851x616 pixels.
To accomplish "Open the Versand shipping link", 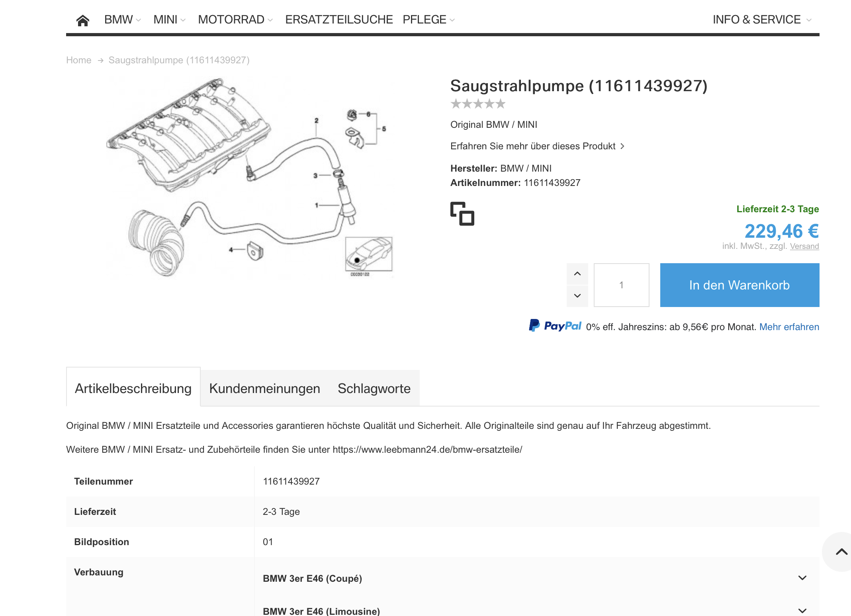I will (804, 246).
